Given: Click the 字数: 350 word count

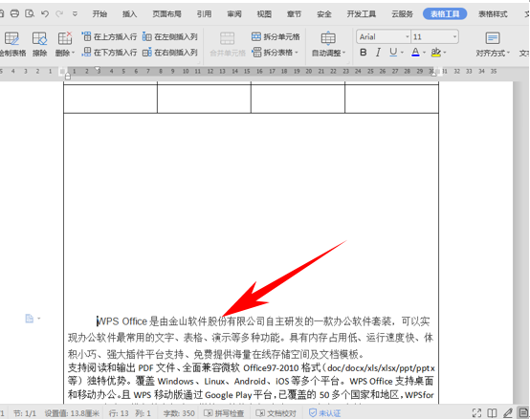Looking at the screenshot, I should tap(179, 413).
